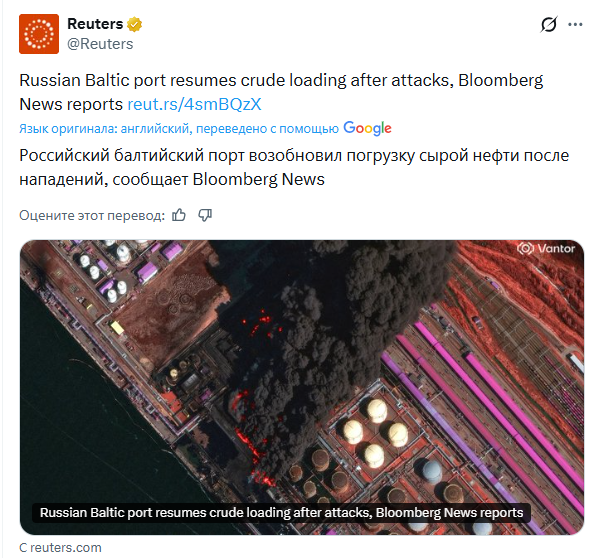
Task: Click the card headline caption overlay
Action: point(282,513)
